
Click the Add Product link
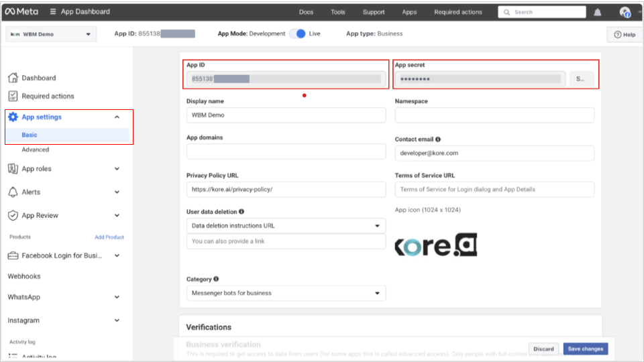pyautogui.click(x=109, y=237)
